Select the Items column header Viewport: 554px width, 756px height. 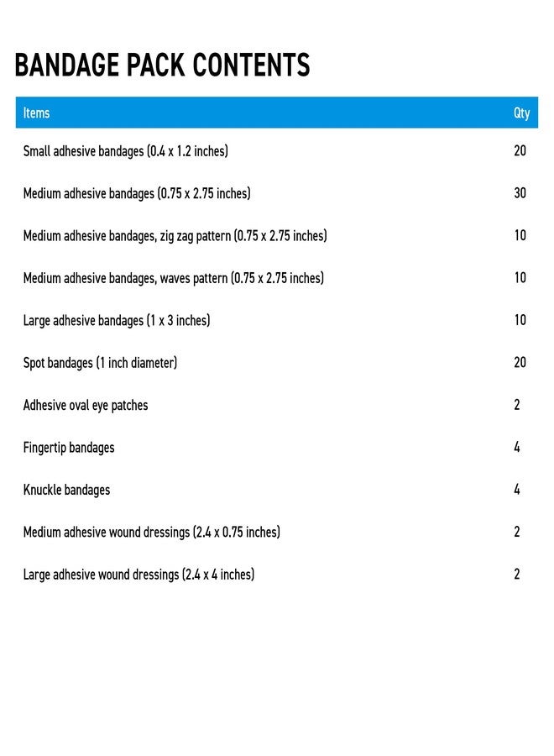tap(37, 113)
